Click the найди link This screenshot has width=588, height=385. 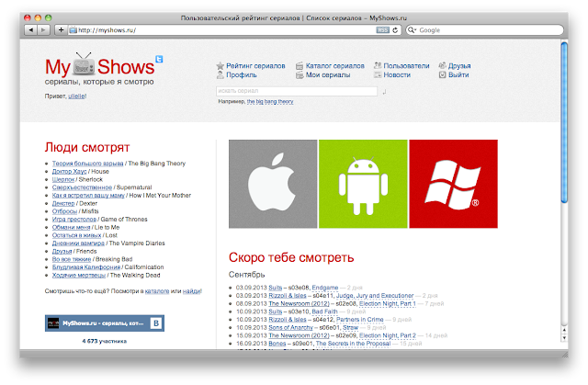[x=192, y=291]
